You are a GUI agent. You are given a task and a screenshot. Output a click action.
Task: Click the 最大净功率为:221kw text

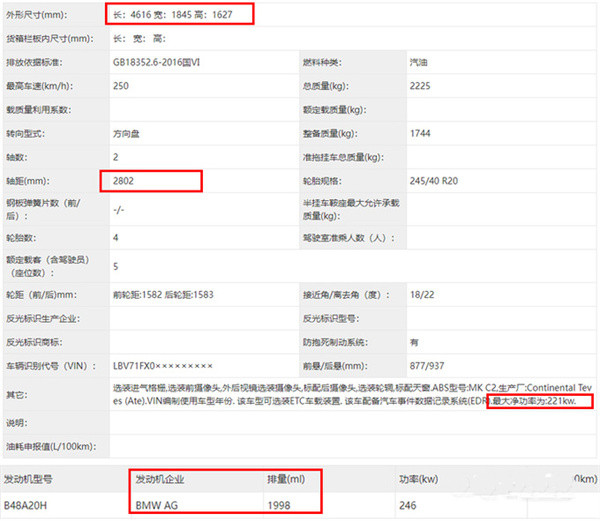click(534, 401)
